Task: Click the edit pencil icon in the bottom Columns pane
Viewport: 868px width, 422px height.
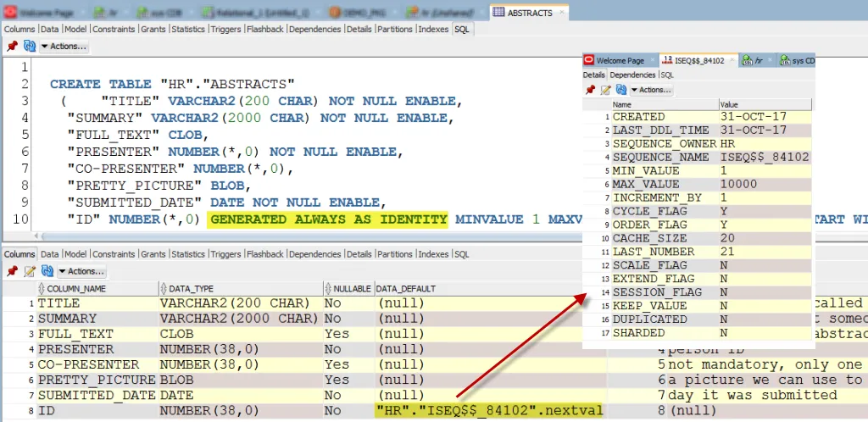Action: 29,271
